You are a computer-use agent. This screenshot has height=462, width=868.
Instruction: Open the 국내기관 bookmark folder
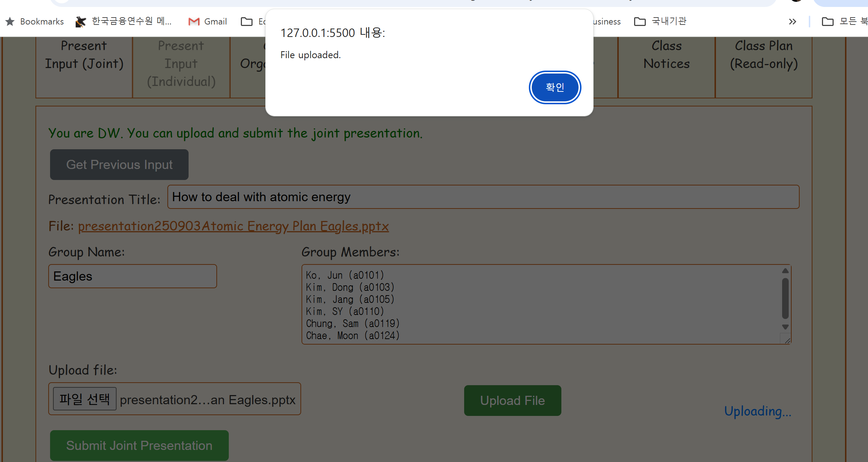pyautogui.click(x=660, y=22)
